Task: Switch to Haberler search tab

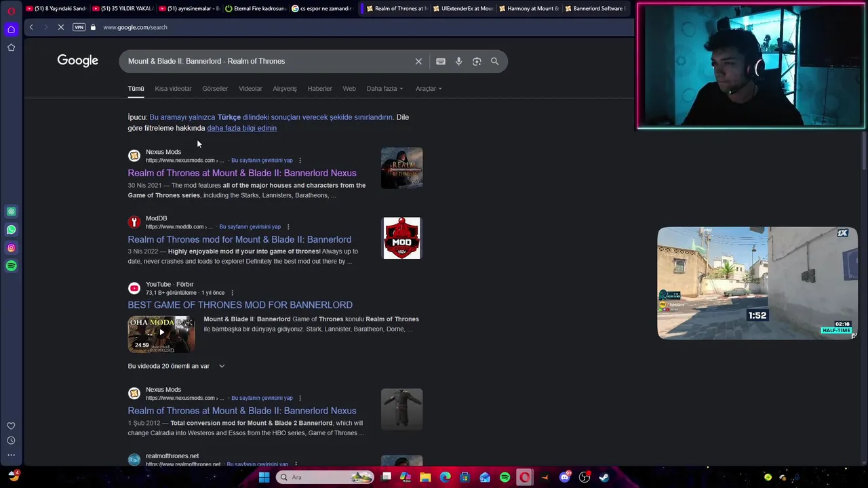Action: point(320,89)
